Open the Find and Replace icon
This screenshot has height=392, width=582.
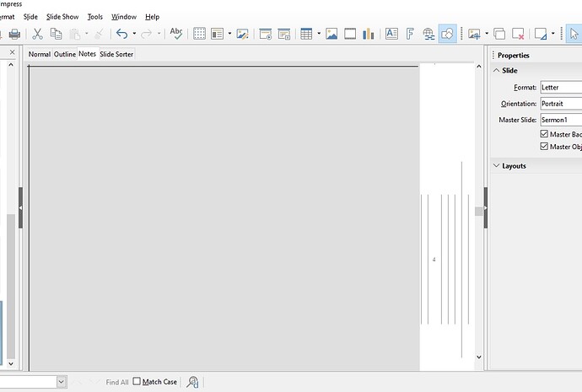click(192, 382)
